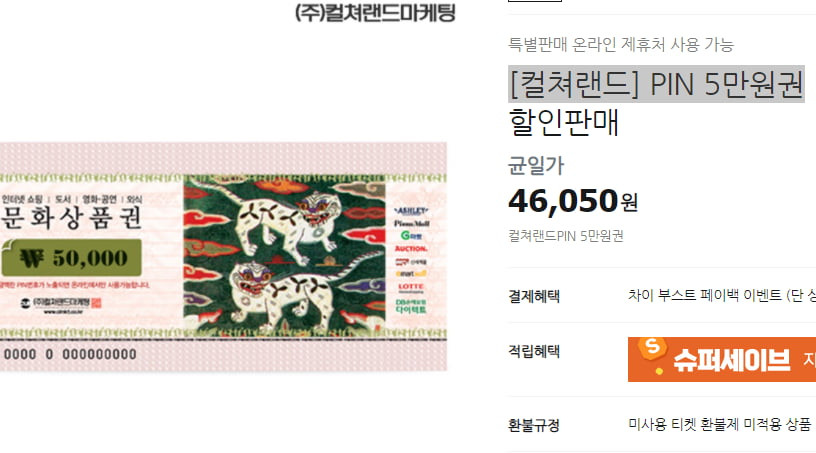Image resolution: width=816 pixels, height=453 pixels.
Task: Click the (주)컬쳐랜드마케팅 heading above the image
Action: click(375, 12)
